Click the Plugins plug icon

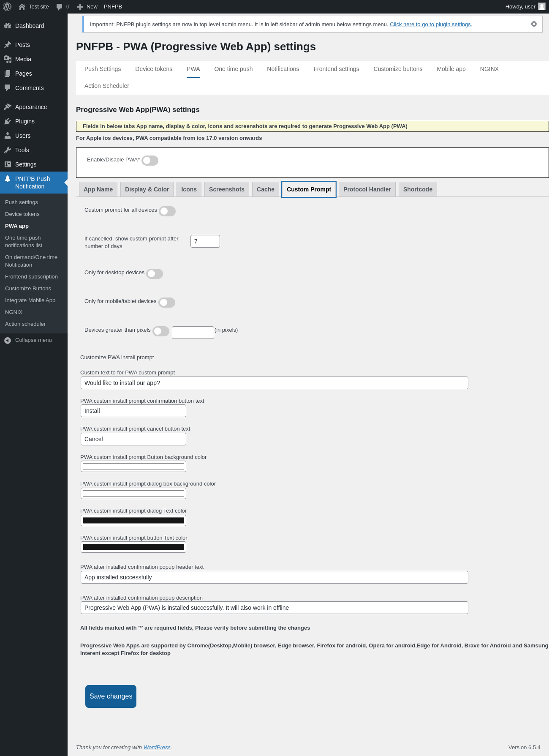tap(8, 121)
